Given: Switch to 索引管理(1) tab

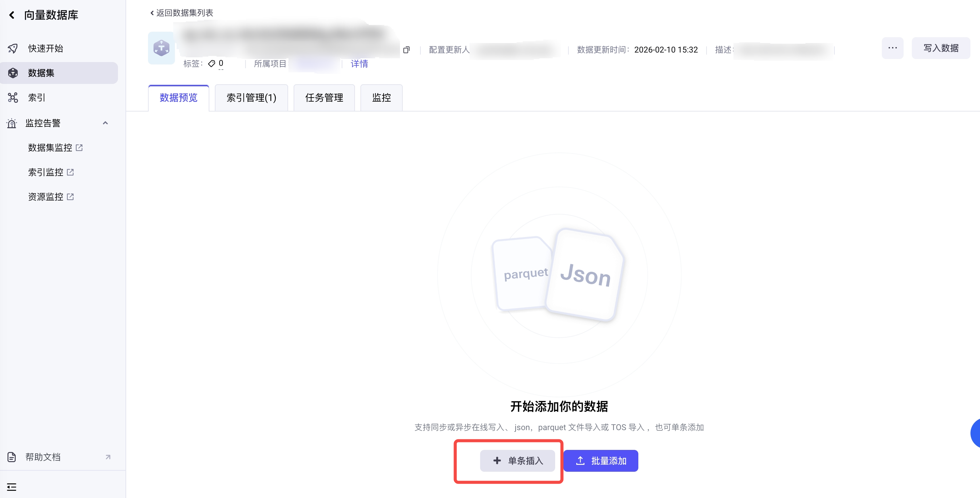Looking at the screenshot, I should tap(251, 98).
